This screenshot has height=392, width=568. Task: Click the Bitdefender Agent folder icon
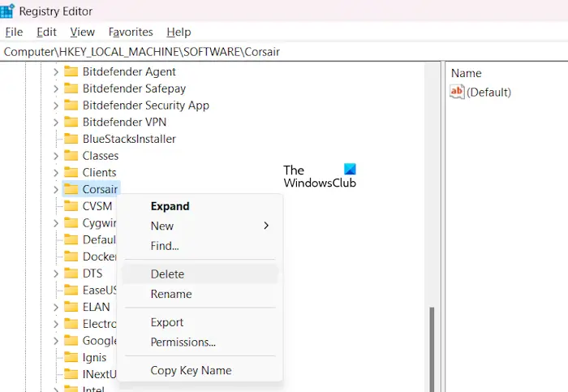point(71,71)
